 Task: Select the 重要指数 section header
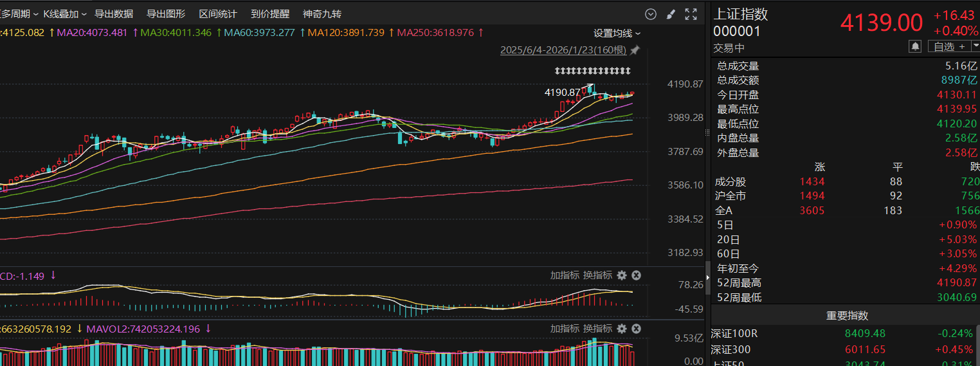(x=847, y=316)
